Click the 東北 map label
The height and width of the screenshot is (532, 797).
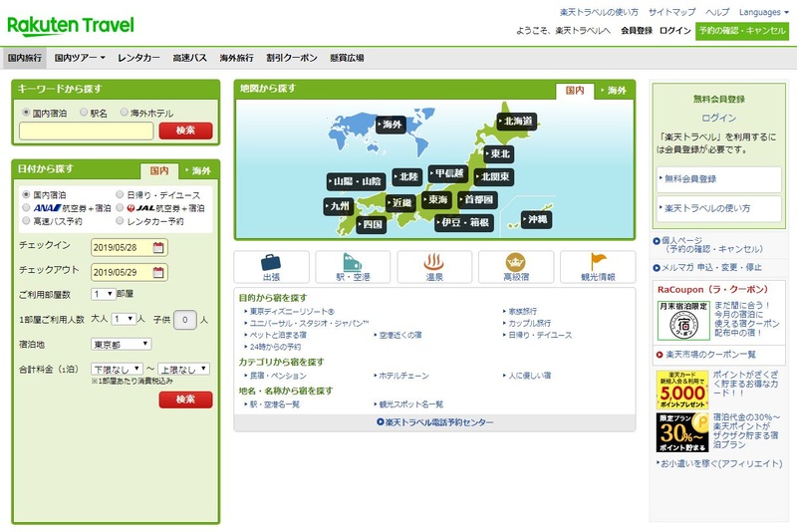pos(499,154)
